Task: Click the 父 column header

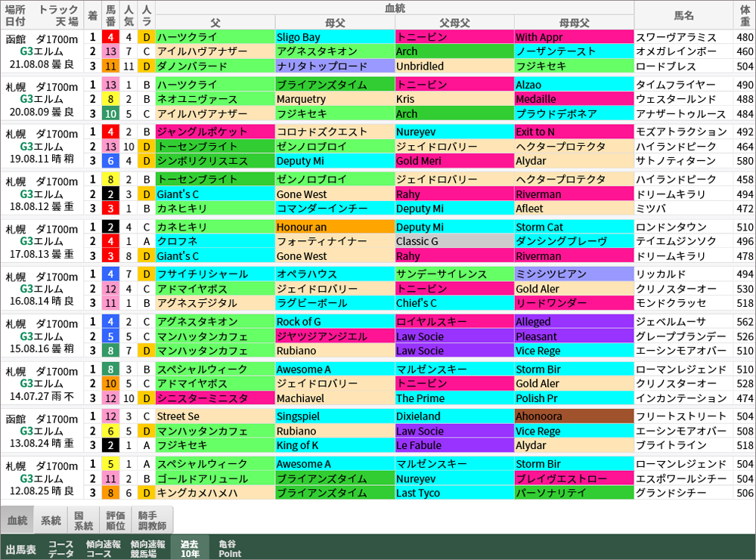Action: tap(215, 22)
